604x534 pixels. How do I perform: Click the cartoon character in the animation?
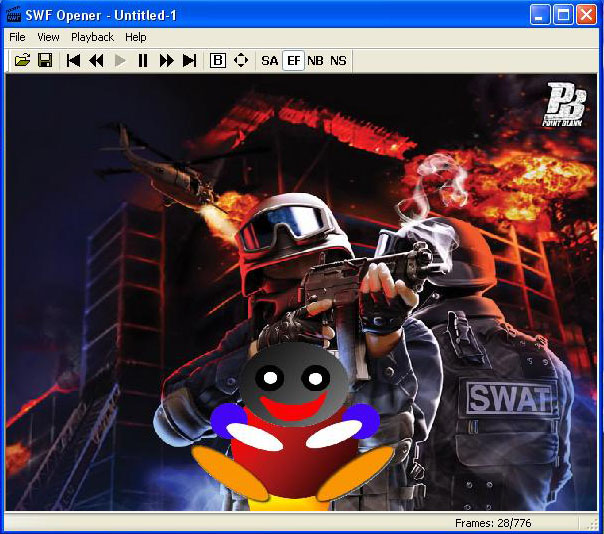(x=294, y=427)
